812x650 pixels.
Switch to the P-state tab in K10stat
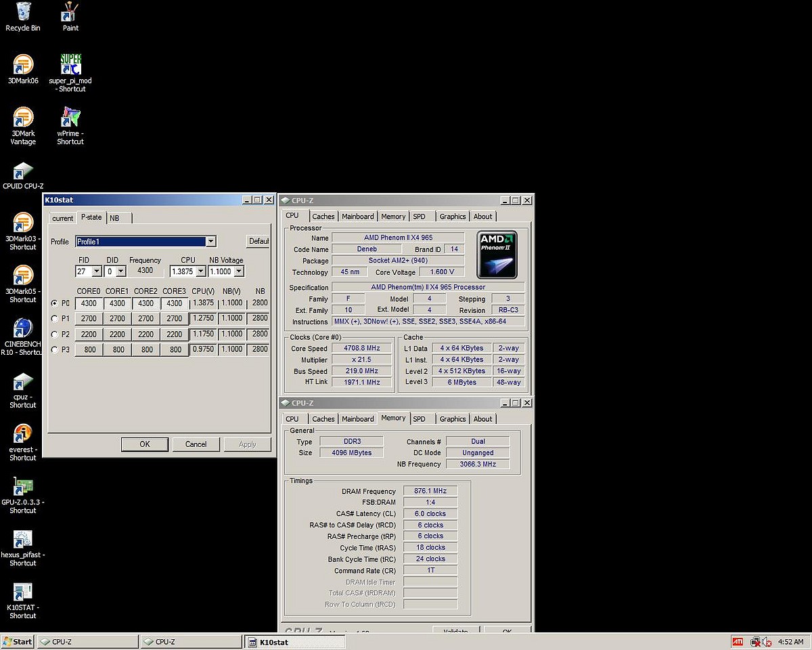[x=91, y=217]
